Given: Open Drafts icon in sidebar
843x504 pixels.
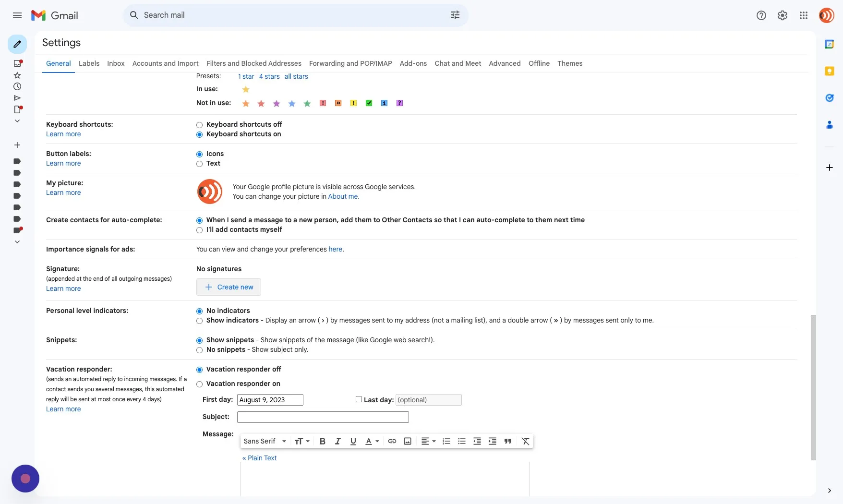Looking at the screenshot, I should pyautogui.click(x=17, y=109).
